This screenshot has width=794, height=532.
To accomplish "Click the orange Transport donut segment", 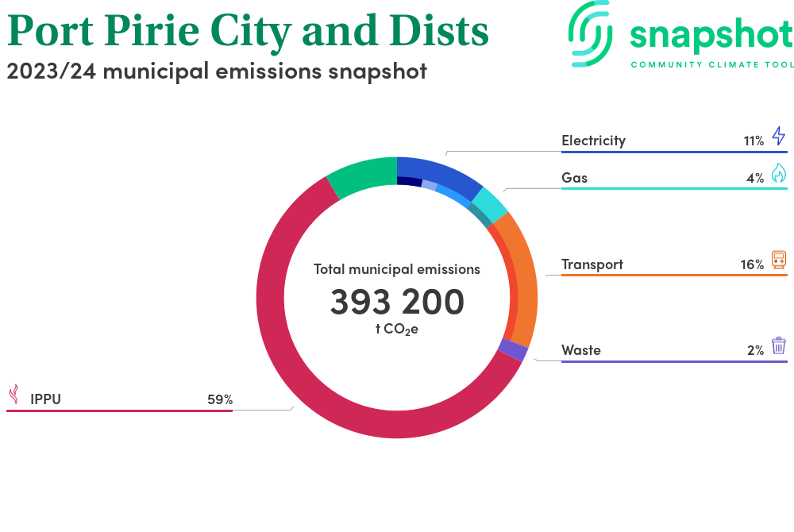I will 526,278.
